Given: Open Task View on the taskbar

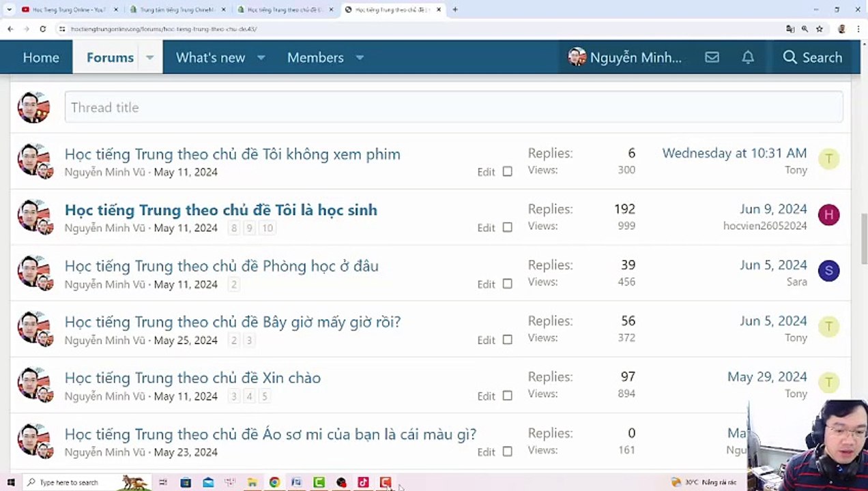Looking at the screenshot, I should [163, 482].
